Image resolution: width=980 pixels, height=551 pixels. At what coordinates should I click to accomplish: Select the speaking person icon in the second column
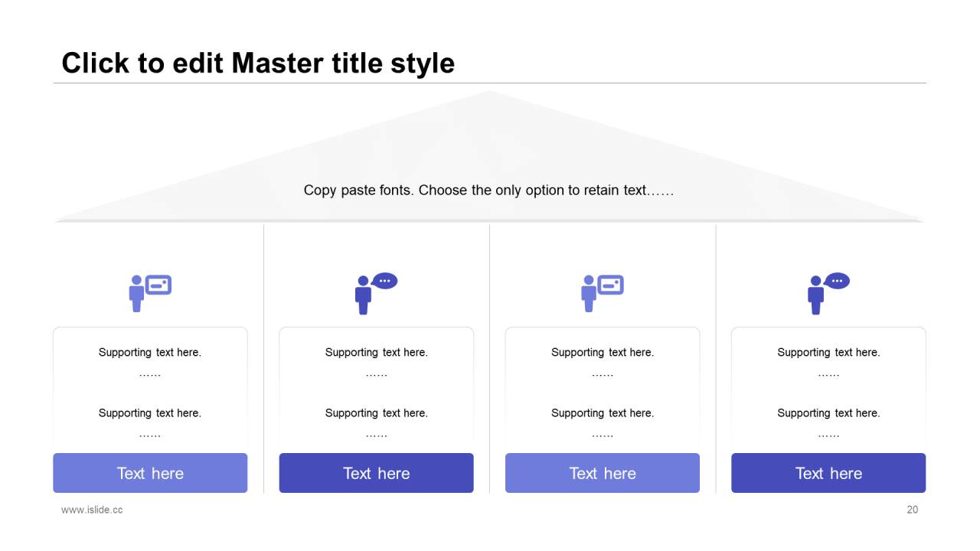tap(375, 293)
